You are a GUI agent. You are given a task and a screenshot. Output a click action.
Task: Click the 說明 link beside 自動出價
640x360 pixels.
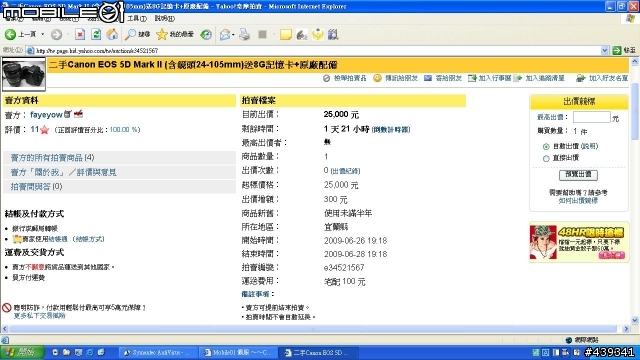(588, 146)
